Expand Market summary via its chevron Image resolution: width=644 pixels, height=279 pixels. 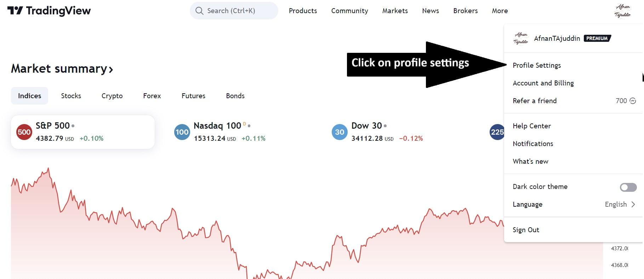110,69
